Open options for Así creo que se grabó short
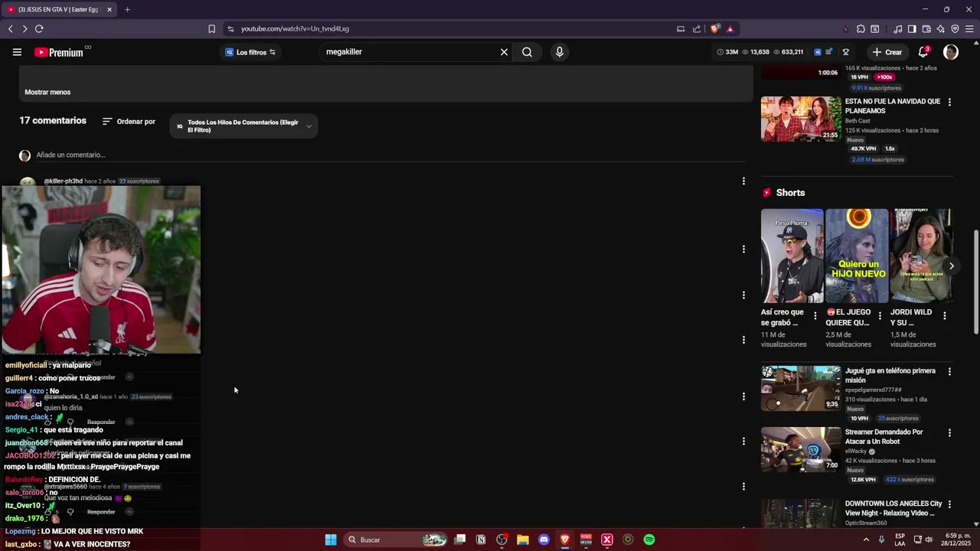Screen dimensions: 980x551 (x=815, y=315)
